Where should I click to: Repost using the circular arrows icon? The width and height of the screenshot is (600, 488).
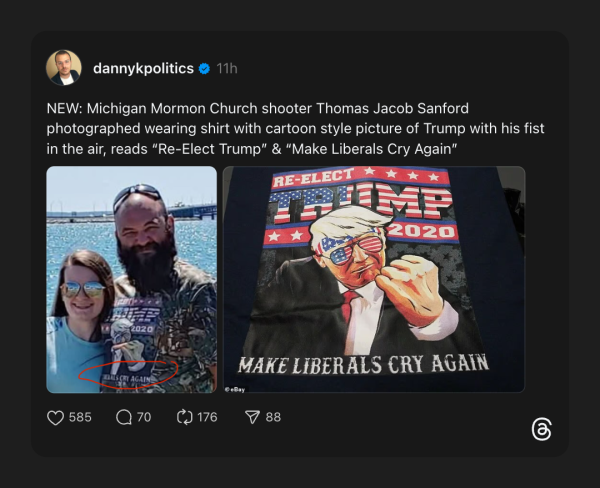(x=183, y=417)
